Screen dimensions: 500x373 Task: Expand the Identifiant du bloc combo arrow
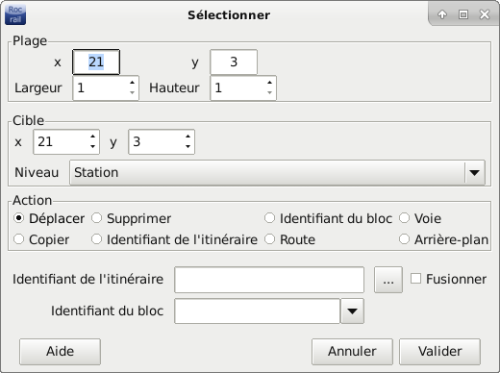[x=352, y=311]
